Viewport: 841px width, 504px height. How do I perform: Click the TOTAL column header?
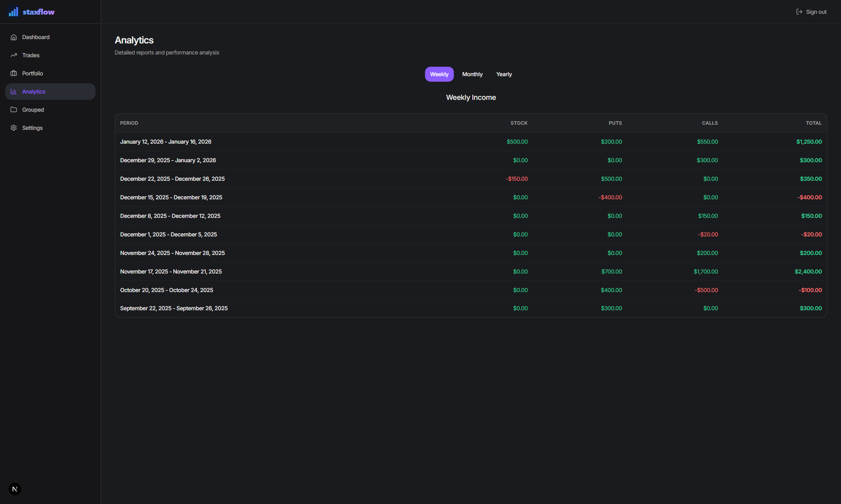813,123
